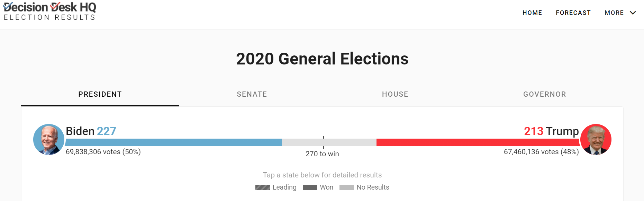Click Donald Trump's portrait photo
Image resolution: width=644 pixels, height=201 pixels.
click(596, 139)
